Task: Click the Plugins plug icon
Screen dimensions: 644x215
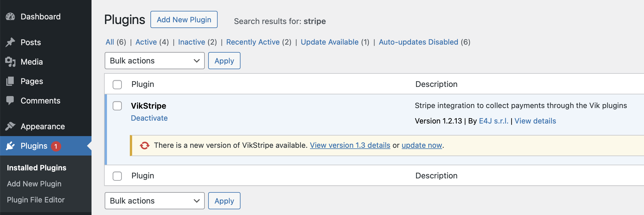Action: (10, 146)
